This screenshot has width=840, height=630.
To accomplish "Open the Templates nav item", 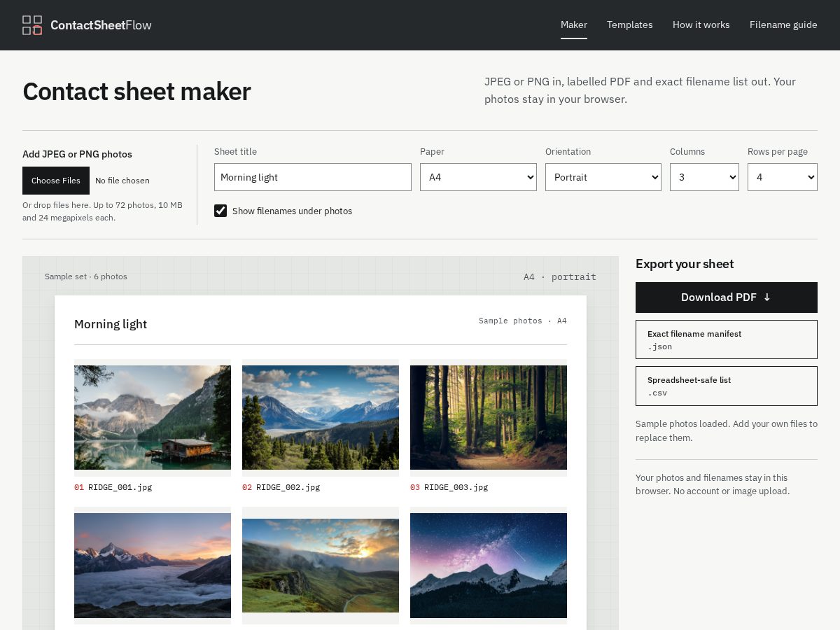I will tap(630, 24).
